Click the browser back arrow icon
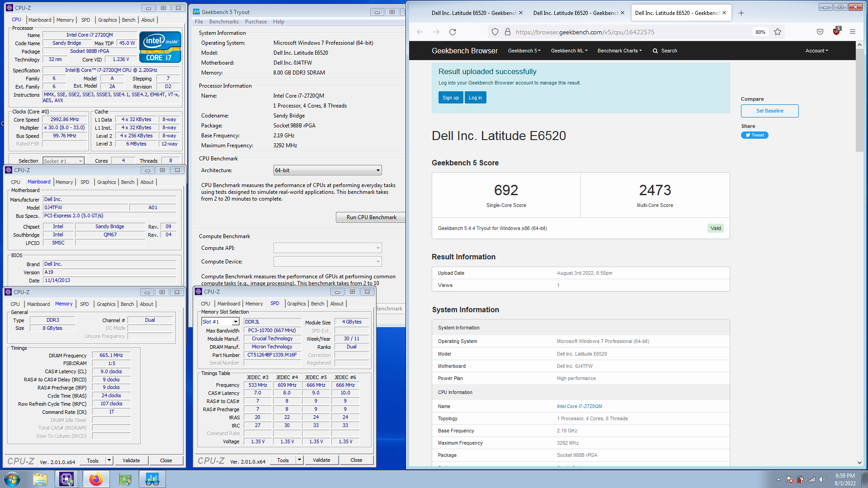This screenshot has height=488, width=868. point(420,32)
